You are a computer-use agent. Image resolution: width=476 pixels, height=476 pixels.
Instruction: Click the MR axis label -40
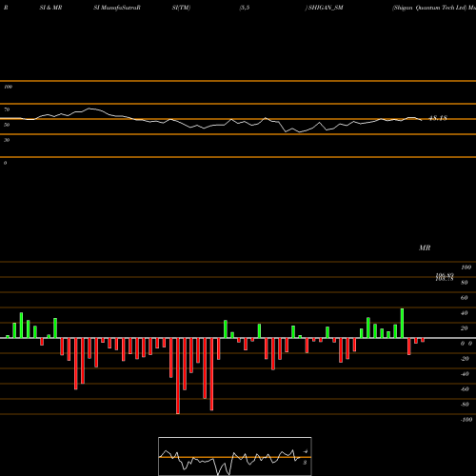point(465,374)
